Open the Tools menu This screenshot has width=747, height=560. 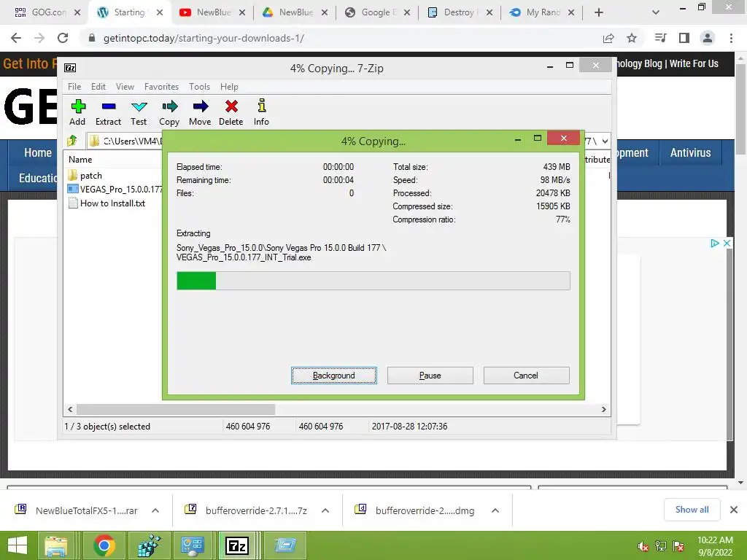coord(199,87)
